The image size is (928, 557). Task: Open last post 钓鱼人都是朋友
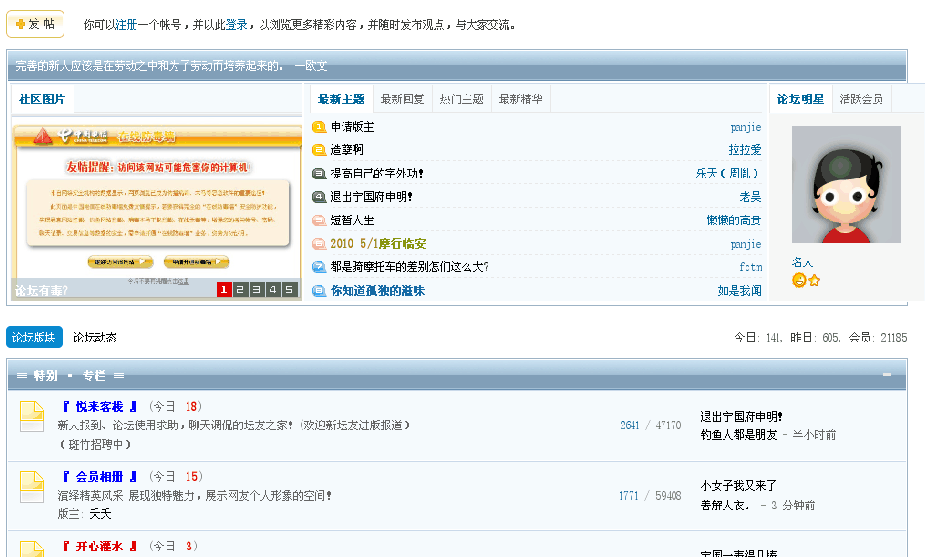(739, 434)
